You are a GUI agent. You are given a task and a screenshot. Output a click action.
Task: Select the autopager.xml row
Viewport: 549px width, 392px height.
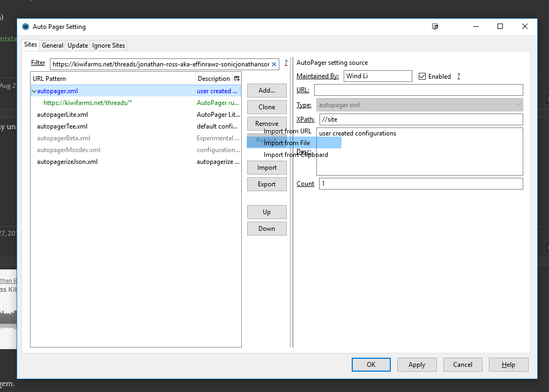(136, 91)
